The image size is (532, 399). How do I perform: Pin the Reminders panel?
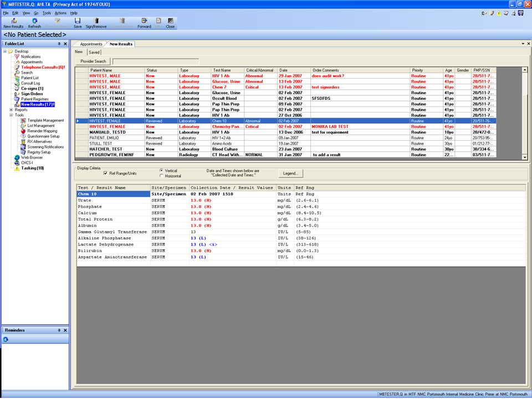[x=59, y=330]
